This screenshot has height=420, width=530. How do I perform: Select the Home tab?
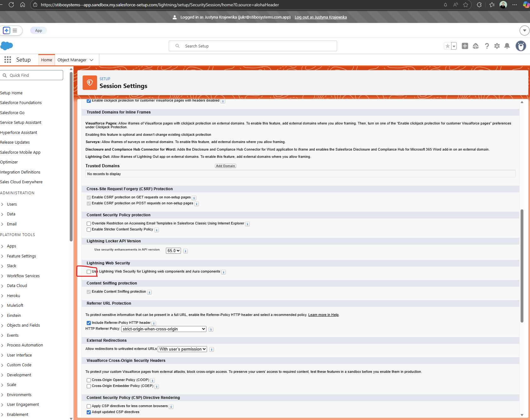(46, 60)
